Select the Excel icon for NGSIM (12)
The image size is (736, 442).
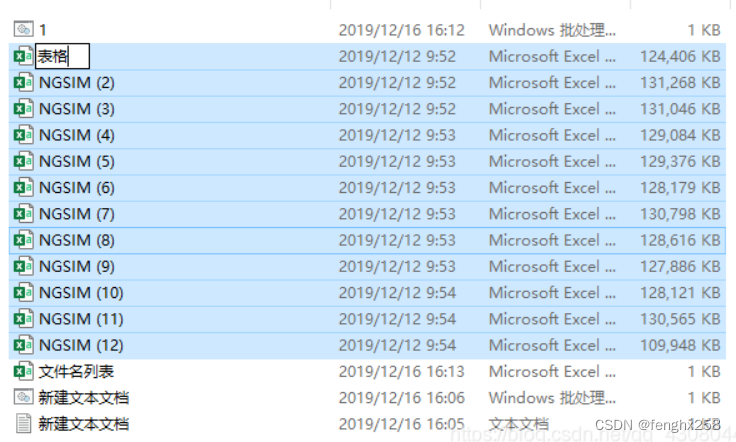(x=23, y=345)
